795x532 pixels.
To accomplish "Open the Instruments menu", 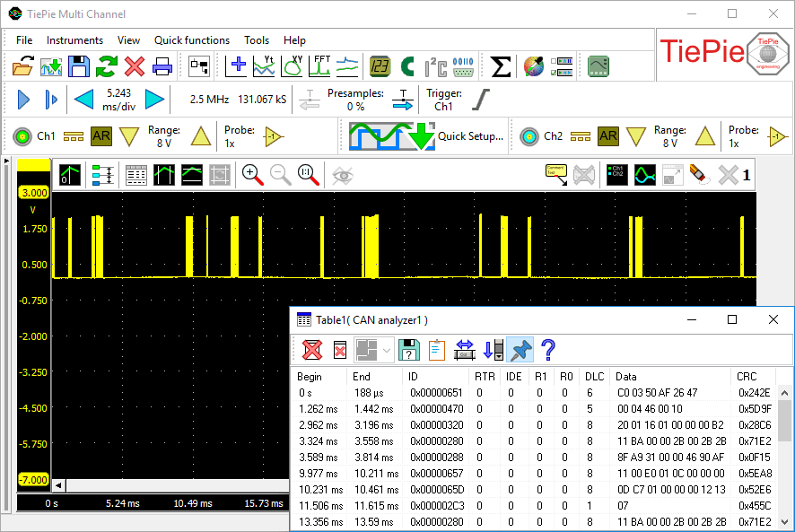I will pyautogui.click(x=74, y=40).
